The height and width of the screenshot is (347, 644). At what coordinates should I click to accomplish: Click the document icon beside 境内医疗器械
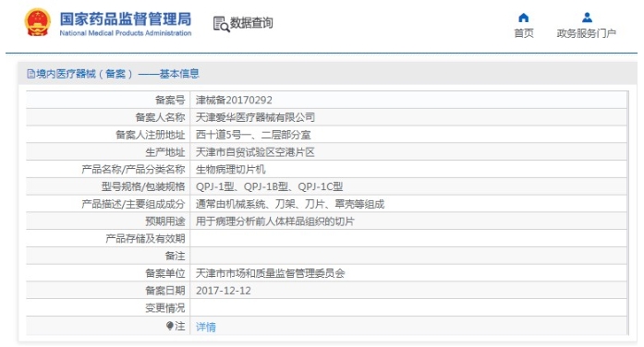coord(30,74)
